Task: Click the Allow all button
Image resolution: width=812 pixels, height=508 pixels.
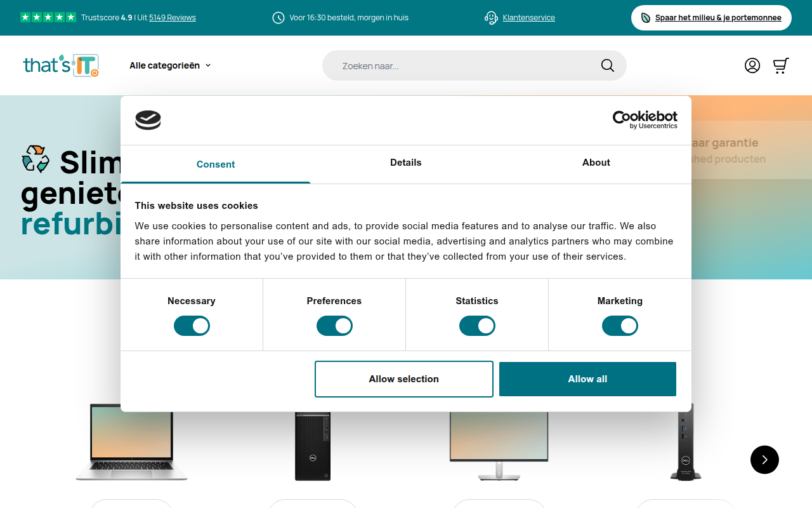Action: (587, 379)
